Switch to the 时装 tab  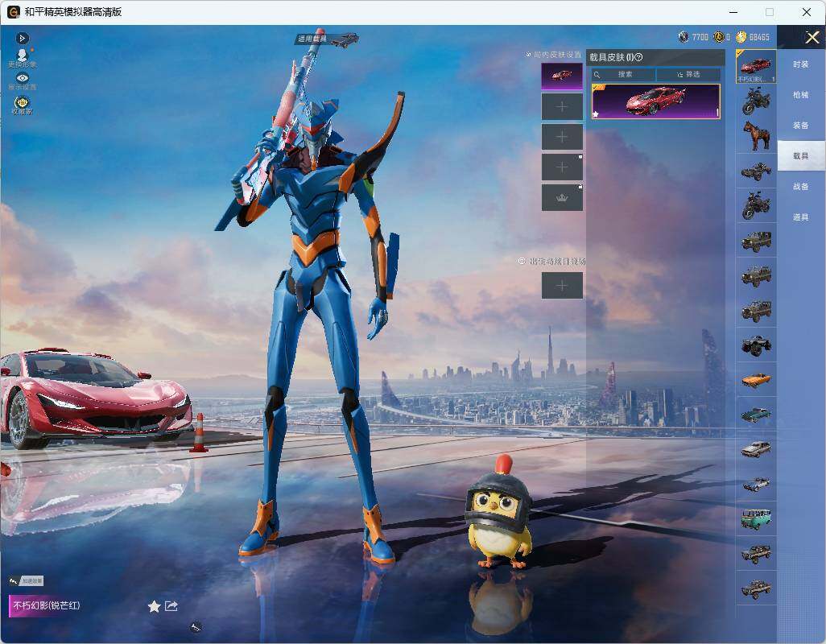coord(801,64)
